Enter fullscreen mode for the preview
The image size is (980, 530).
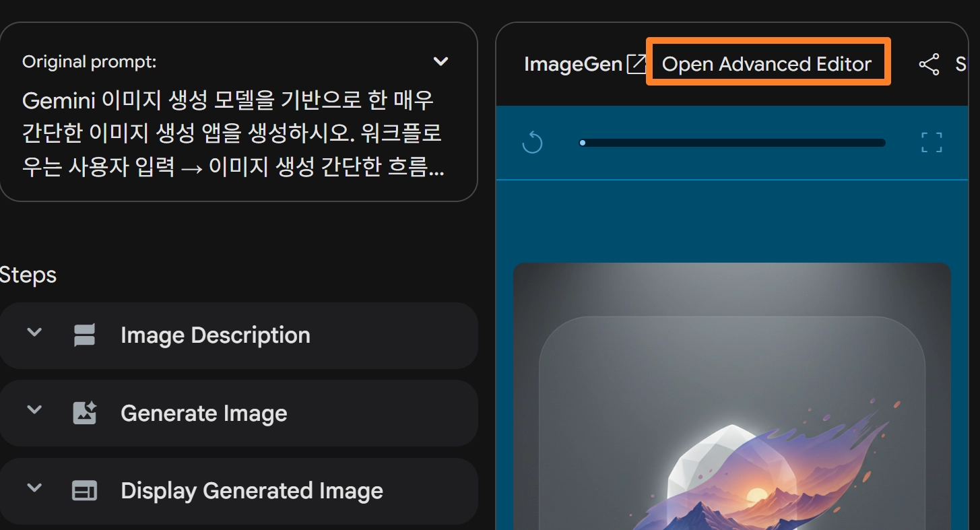click(932, 143)
